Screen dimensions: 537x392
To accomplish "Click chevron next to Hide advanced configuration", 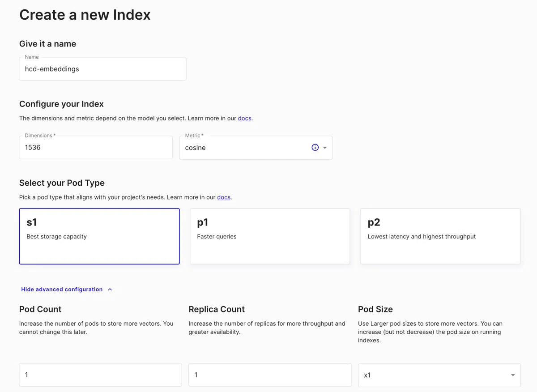I will coord(110,290).
